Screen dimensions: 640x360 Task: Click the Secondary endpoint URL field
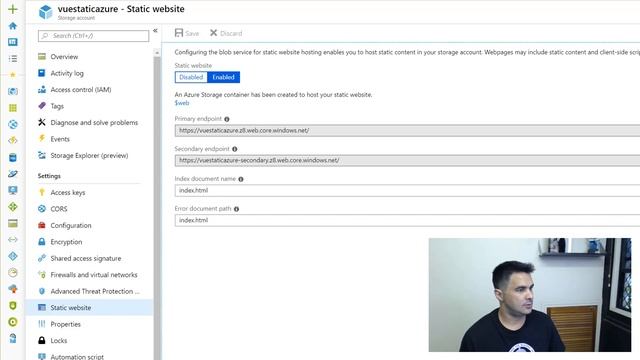tap(407, 160)
